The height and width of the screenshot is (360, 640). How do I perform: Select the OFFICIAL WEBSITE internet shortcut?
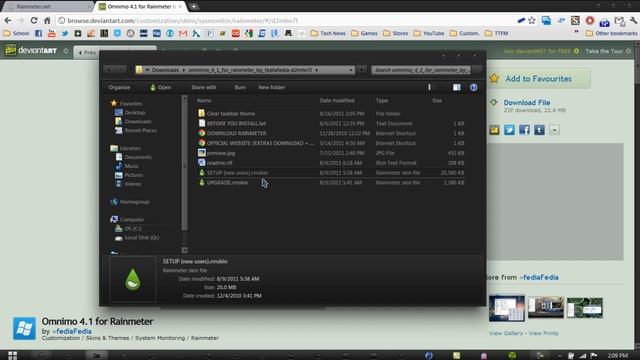pos(260,143)
